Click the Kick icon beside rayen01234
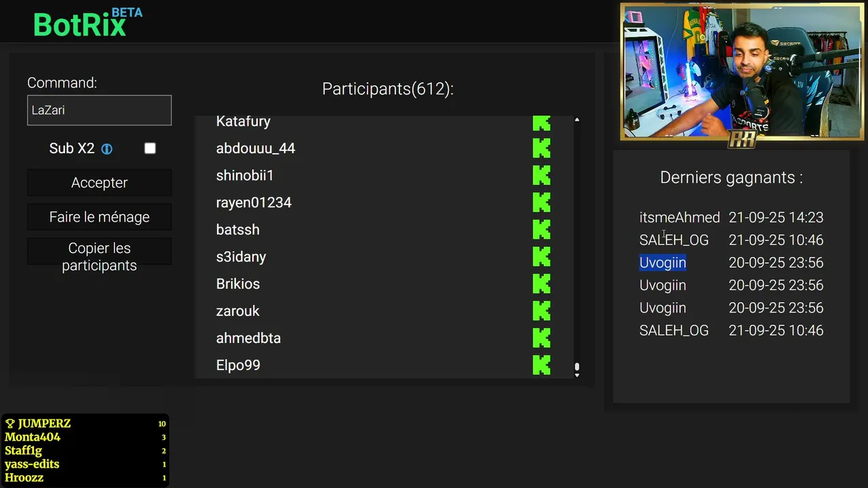Viewport: 868px width, 488px height. (x=541, y=203)
